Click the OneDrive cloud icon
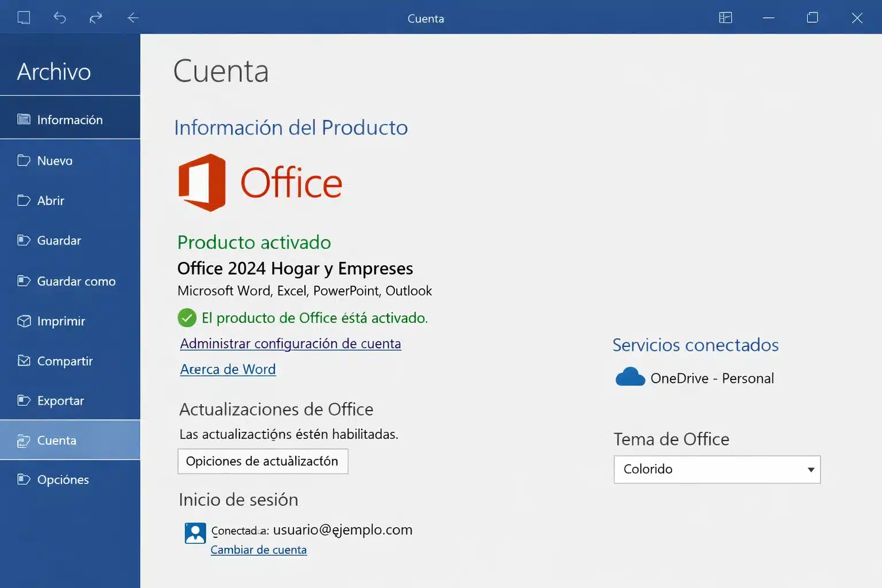Viewport: 882px width, 588px height. (629, 377)
